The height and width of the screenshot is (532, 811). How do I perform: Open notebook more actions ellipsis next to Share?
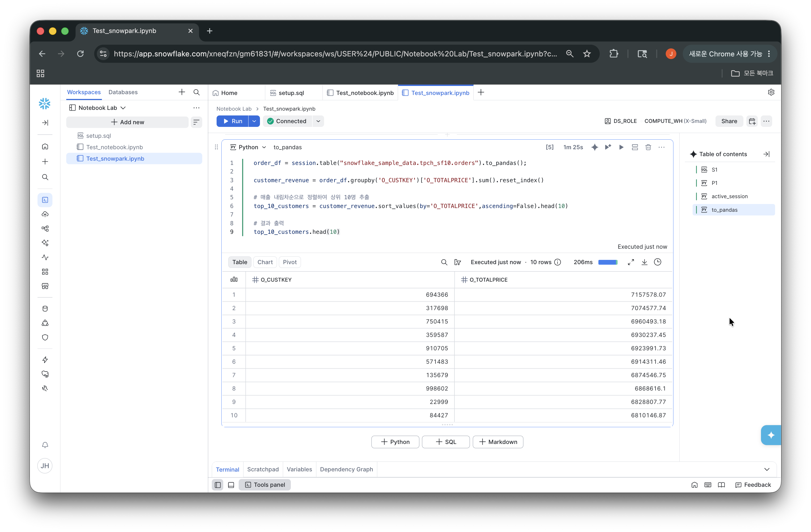tap(766, 121)
